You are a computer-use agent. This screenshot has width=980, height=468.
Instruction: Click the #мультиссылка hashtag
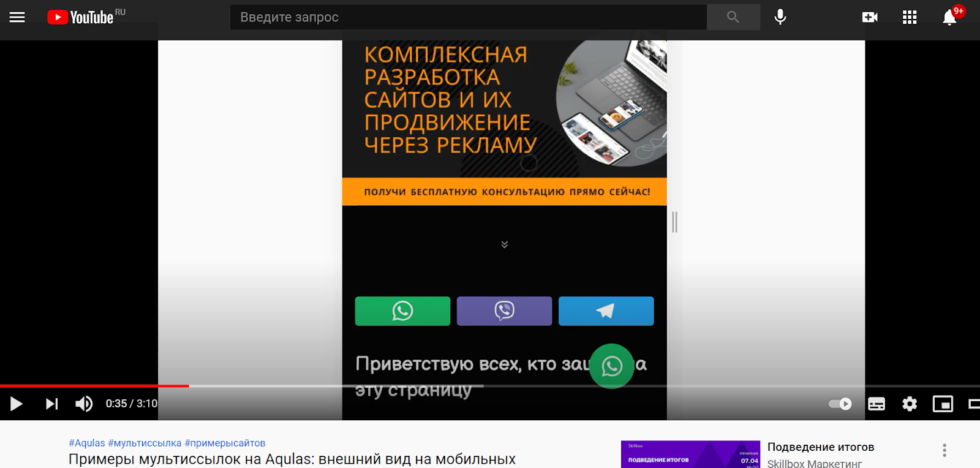pos(145,443)
